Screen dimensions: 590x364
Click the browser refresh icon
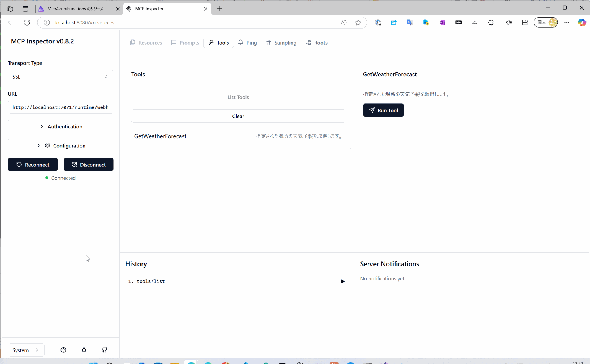(27, 22)
